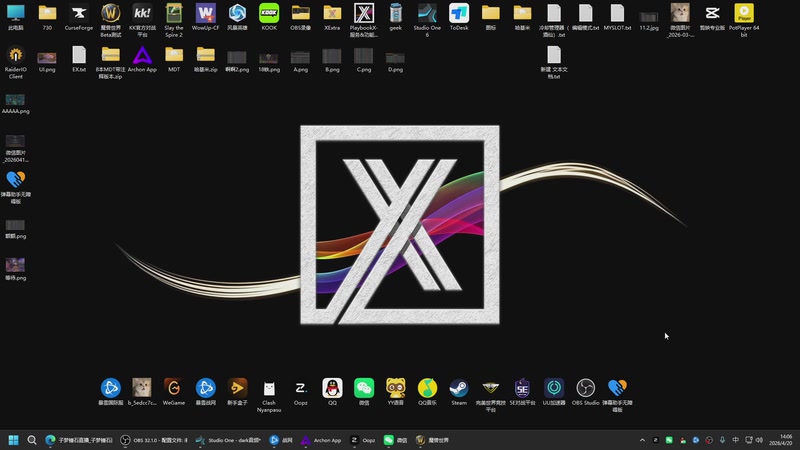Image resolution: width=800 pixels, height=450 pixels.
Task: Open the Clash Nyanpasu icon
Action: point(269,395)
